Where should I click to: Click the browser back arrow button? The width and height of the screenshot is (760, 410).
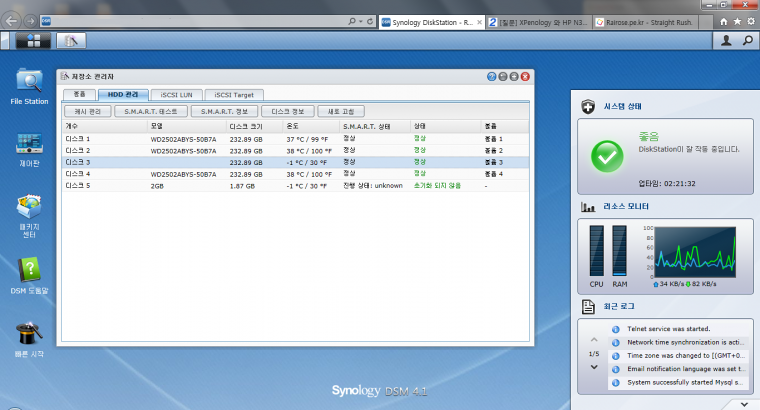(x=12, y=21)
